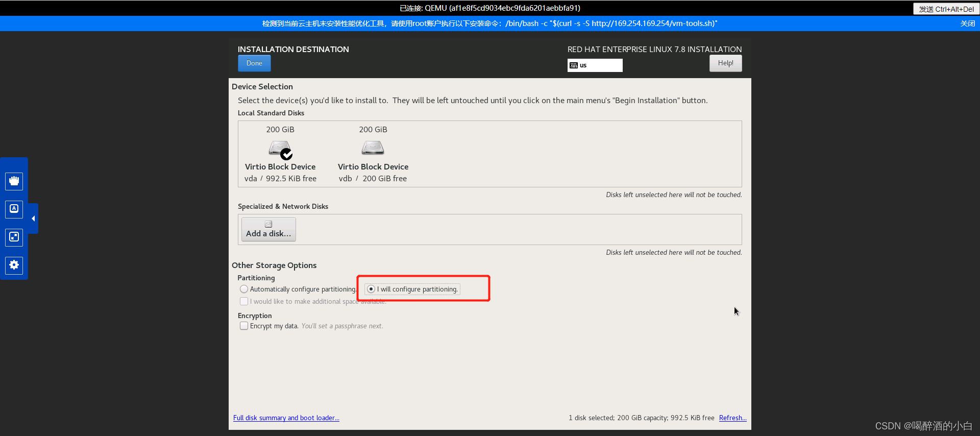980x436 pixels.
Task: Open the Help! button
Action: tap(725, 63)
